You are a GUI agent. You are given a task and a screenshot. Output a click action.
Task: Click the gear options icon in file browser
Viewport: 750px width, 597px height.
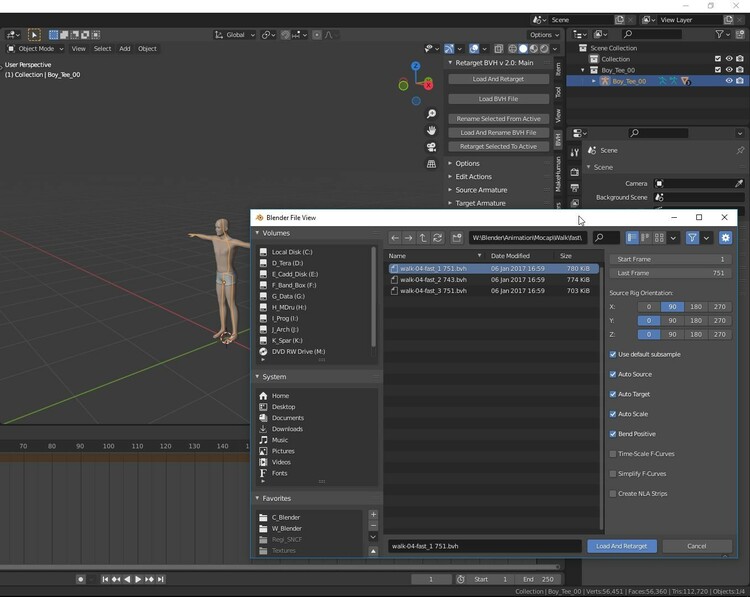[x=725, y=238]
